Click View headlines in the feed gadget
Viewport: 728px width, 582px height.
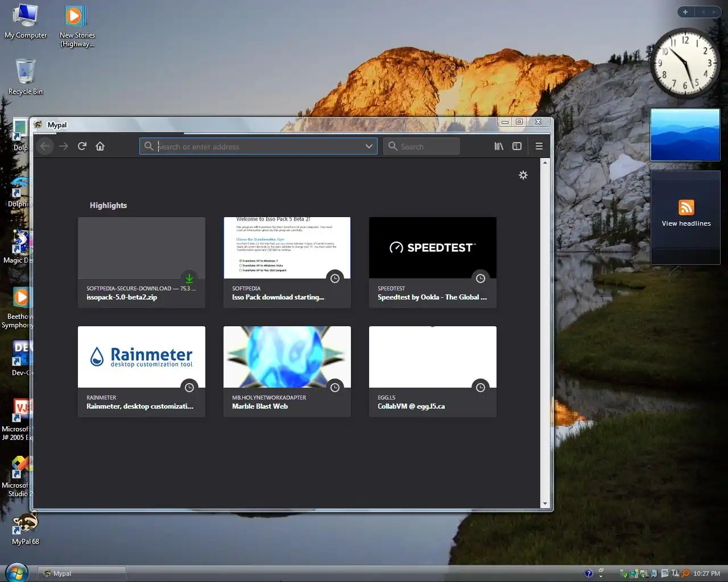tap(686, 223)
